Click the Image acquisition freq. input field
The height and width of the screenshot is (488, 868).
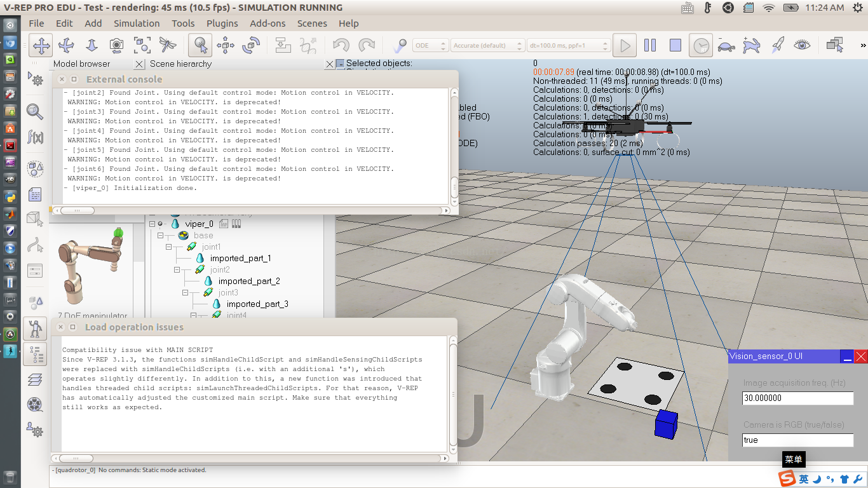pos(797,398)
